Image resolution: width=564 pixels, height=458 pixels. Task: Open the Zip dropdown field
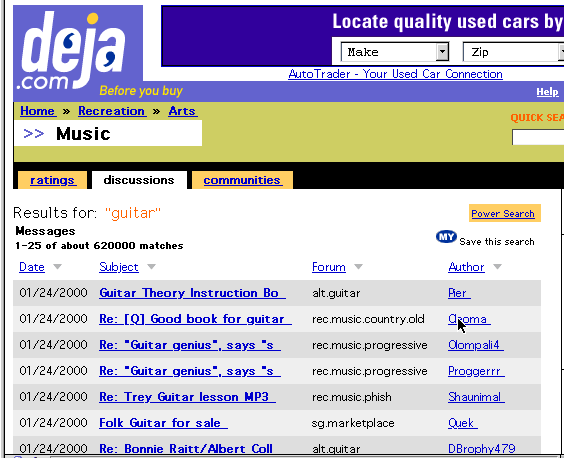tap(513, 52)
